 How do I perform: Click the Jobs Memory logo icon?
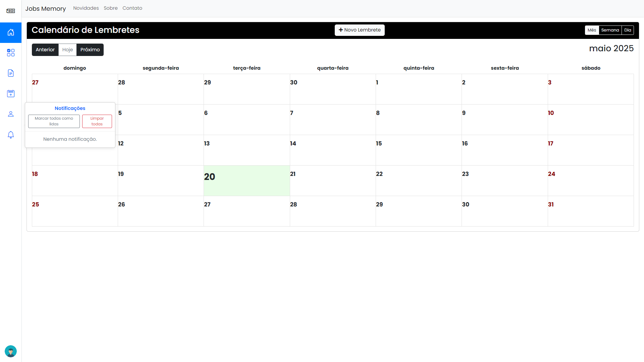point(11,11)
